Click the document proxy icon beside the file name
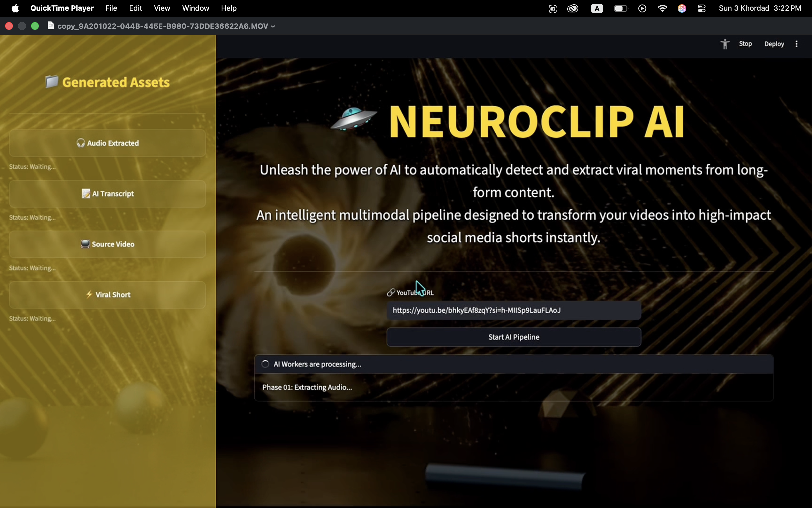Viewport: 812px width, 508px height. click(51, 26)
